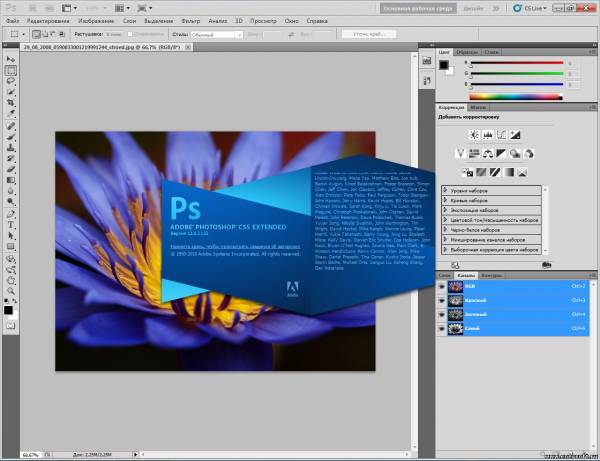
Task: Select the Clone Stamp tool
Action: click(11, 148)
